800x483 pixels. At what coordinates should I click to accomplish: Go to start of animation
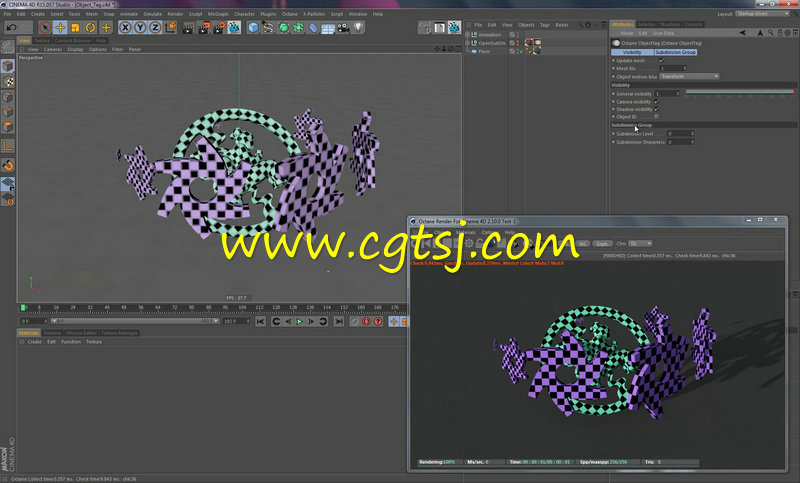pyautogui.click(x=261, y=321)
